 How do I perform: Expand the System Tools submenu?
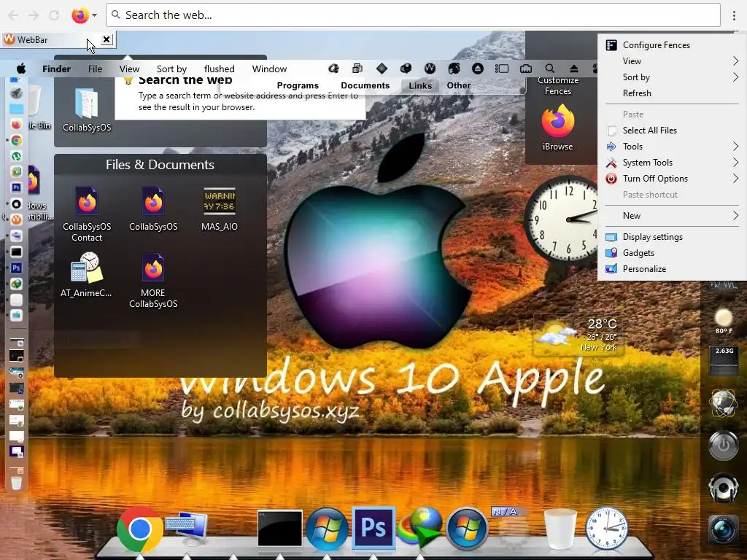click(x=672, y=163)
